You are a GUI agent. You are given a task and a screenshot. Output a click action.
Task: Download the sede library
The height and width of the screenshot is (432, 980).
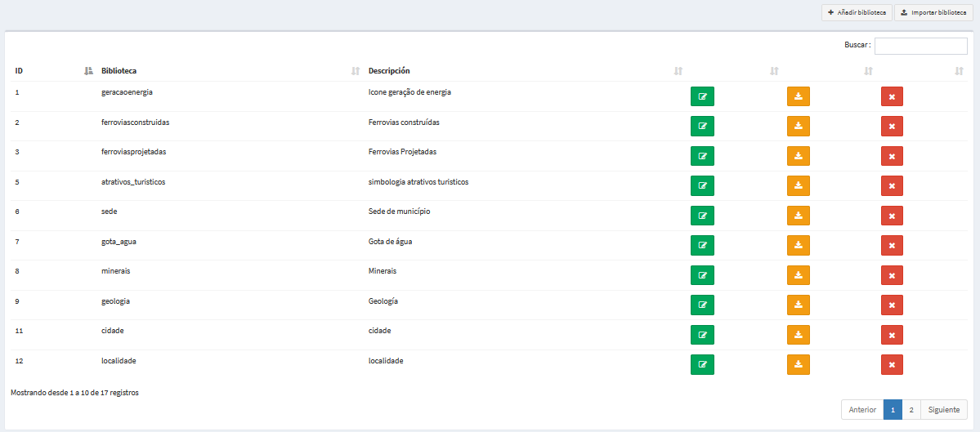tap(798, 216)
